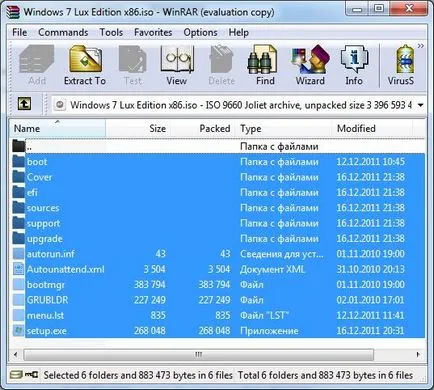Click GRUBLDR date 02.01.2010 17:01
This screenshot has height=390, width=434.
tap(370, 300)
